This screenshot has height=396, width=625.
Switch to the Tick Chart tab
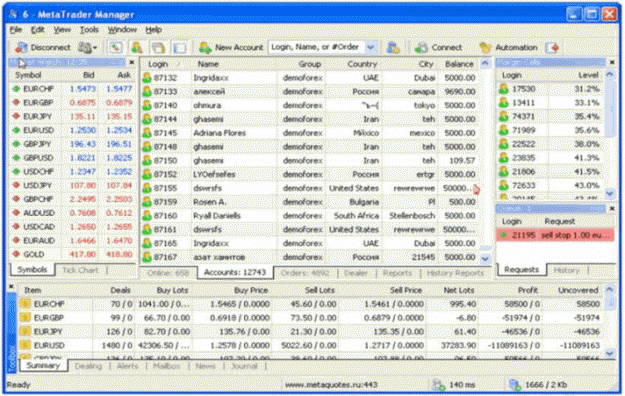pyautogui.click(x=80, y=270)
